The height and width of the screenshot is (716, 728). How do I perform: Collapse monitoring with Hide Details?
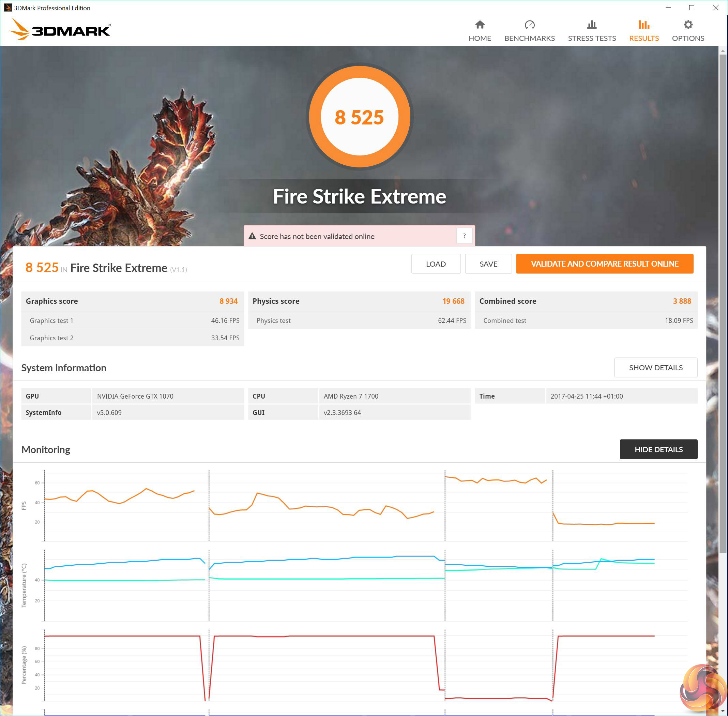pyautogui.click(x=658, y=449)
